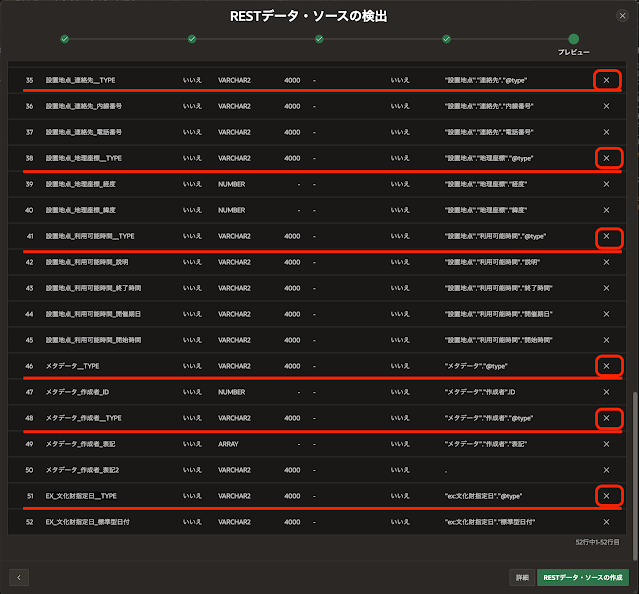Delete row 42 利用可能時間_説明 with X icon

click(x=606, y=262)
